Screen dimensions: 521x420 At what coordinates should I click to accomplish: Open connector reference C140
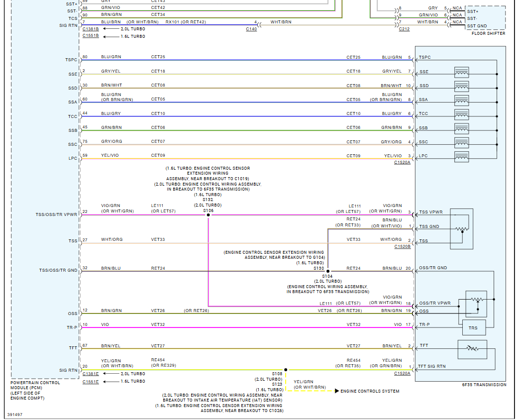pos(251,29)
